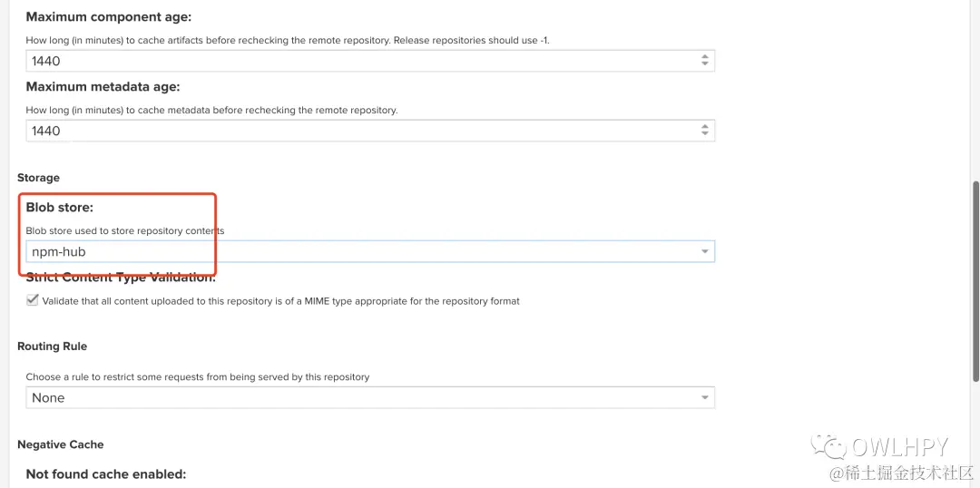Increase Maximum component age with up arrow
Image resolution: width=980 pixels, height=488 pixels.
pyautogui.click(x=705, y=57)
